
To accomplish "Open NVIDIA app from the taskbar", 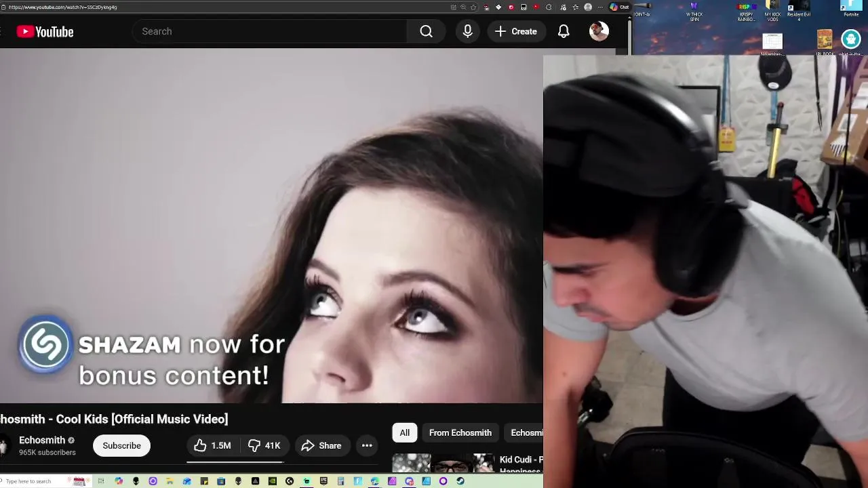I will (273, 481).
